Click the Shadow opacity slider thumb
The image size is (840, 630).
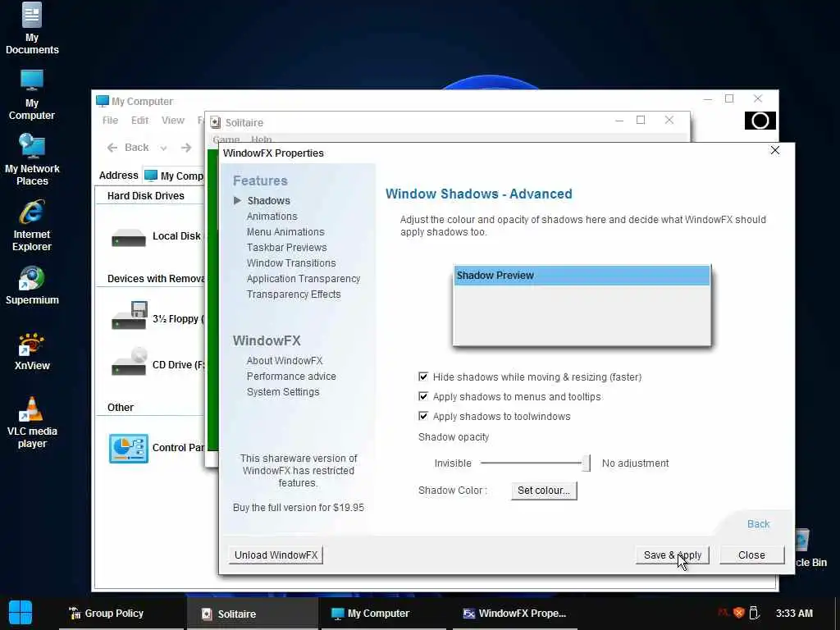[586, 463]
